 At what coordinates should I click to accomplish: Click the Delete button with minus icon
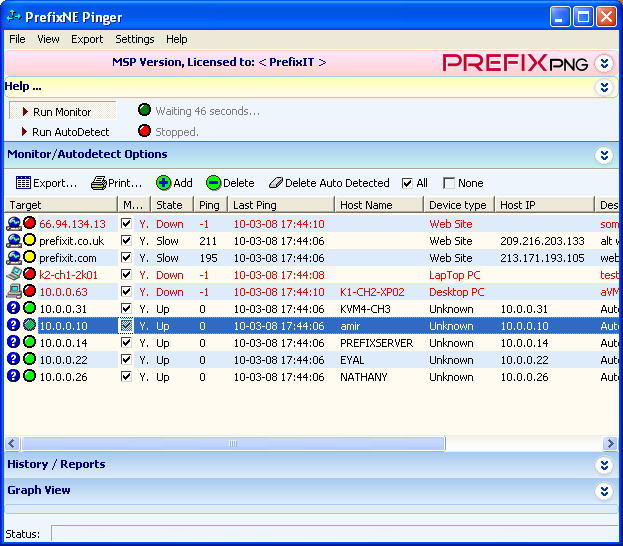pos(230,183)
